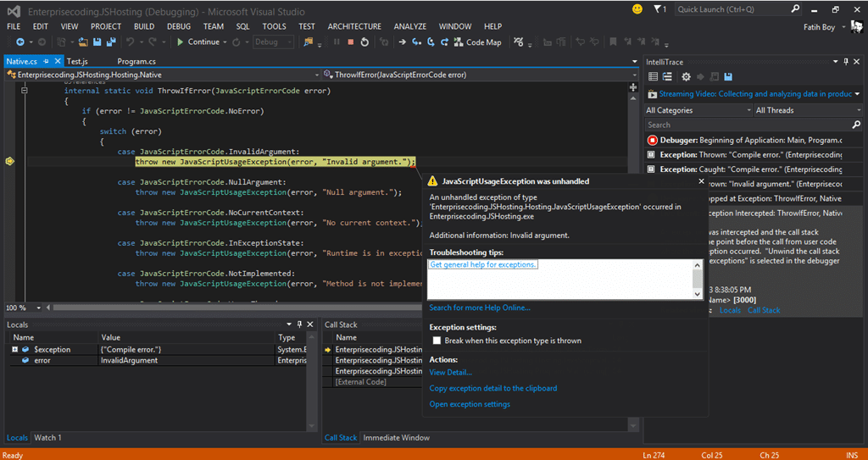
Task: Click the Step Into icon
Action: (x=416, y=42)
